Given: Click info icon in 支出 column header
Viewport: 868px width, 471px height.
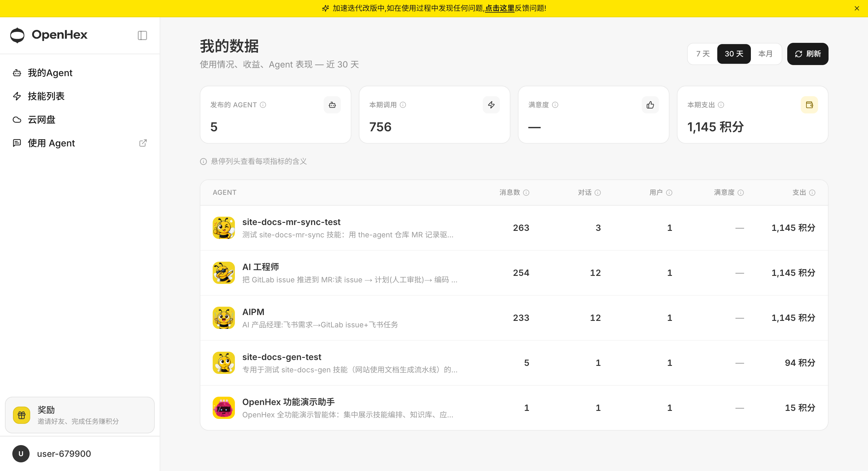Looking at the screenshot, I should [813, 192].
